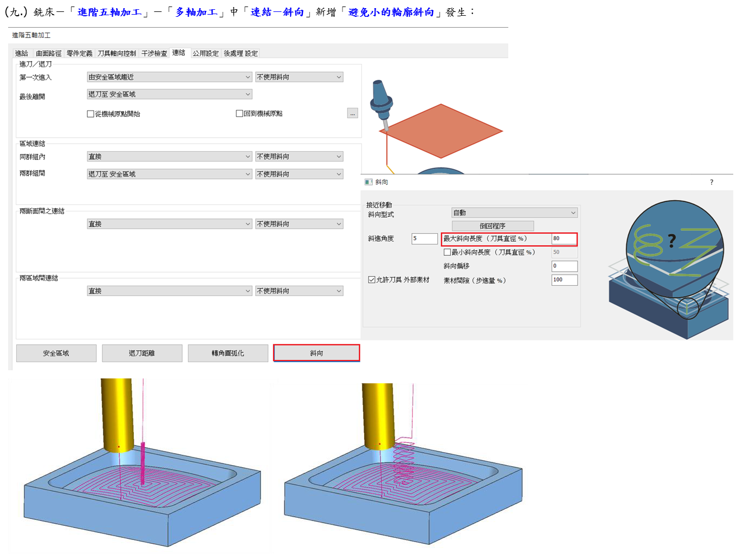
Task: Click the 斜向 button
Action: [316, 353]
